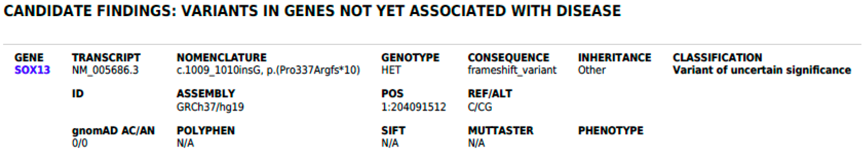Screen dimensions: 868x154
Task: Click the MUTTASTER field label
Action: click(x=500, y=131)
